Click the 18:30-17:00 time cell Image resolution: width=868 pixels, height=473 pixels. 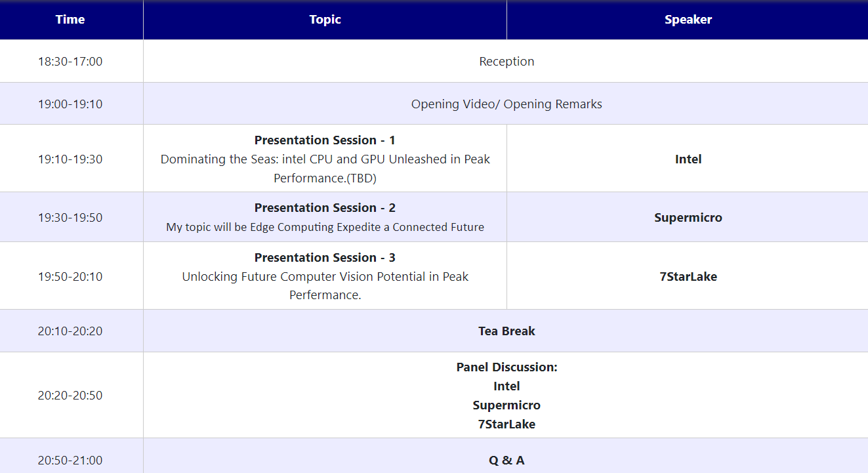click(x=70, y=62)
